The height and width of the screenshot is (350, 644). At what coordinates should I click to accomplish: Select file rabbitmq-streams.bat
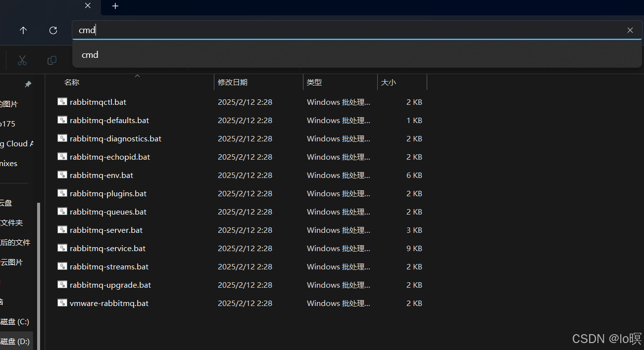[x=109, y=266]
